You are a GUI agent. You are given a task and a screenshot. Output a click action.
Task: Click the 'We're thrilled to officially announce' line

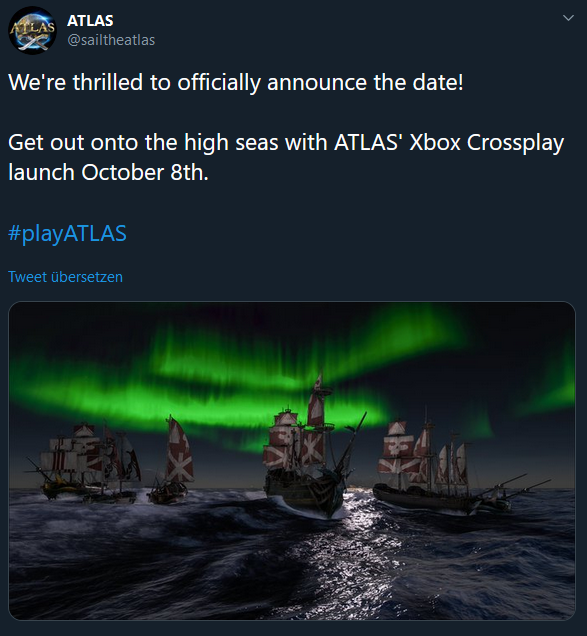point(236,82)
